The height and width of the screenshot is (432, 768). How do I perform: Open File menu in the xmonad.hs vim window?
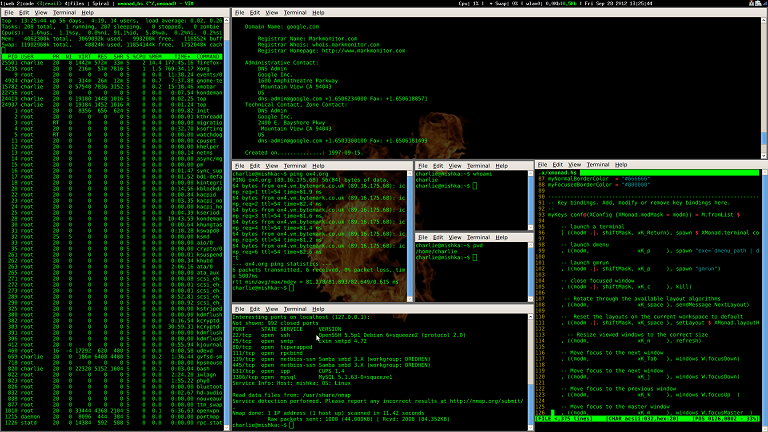(x=542, y=165)
